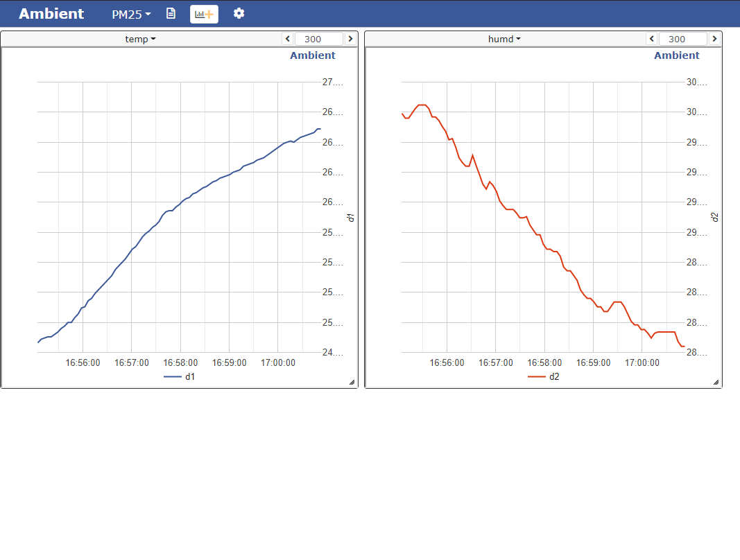Viewport: 740px width, 560px height.
Task: Click the add chart icon button
Action: tap(204, 14)
